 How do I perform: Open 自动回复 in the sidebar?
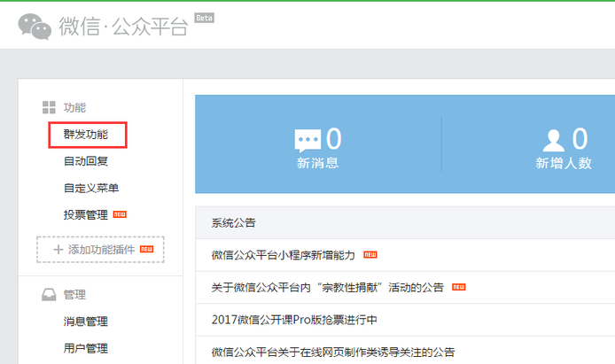pyautogui.click(x=86, y=161)
